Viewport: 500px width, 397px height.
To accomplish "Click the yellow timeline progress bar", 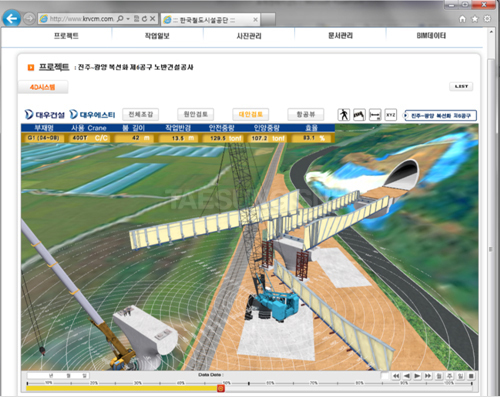I will click(x=122, y=388).
